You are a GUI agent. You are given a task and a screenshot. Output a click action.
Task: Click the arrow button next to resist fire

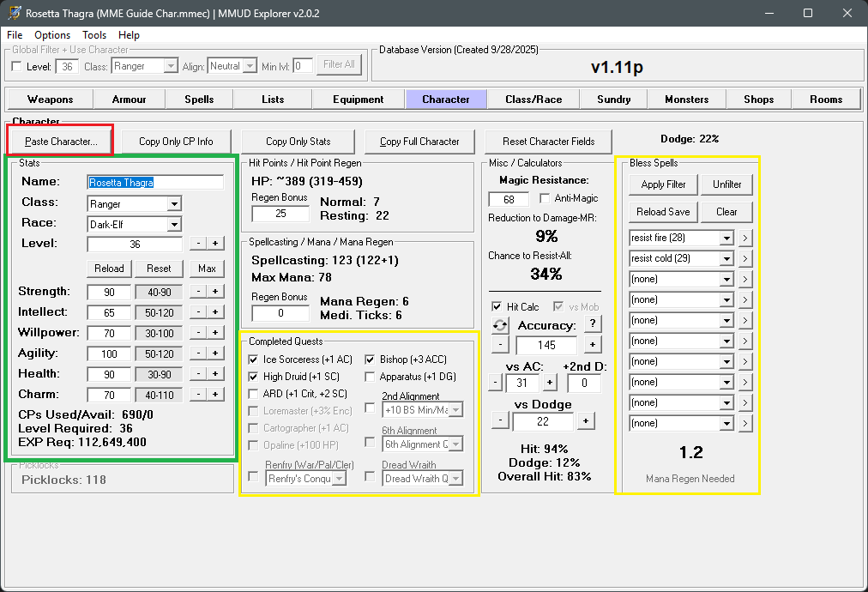click(x=745, y=238)
